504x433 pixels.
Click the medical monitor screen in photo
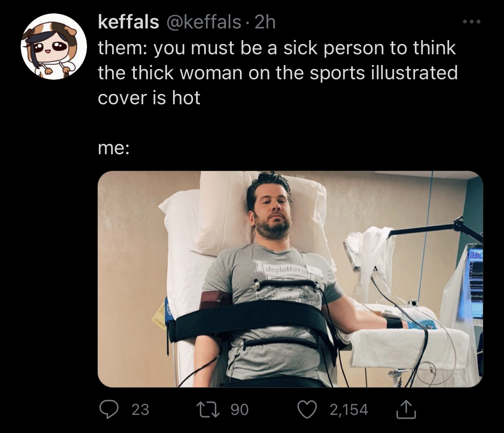click(476, 283)
